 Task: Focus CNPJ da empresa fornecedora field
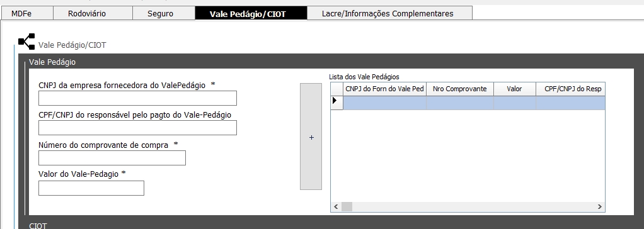pyautogui.click(x=137, y=98)
